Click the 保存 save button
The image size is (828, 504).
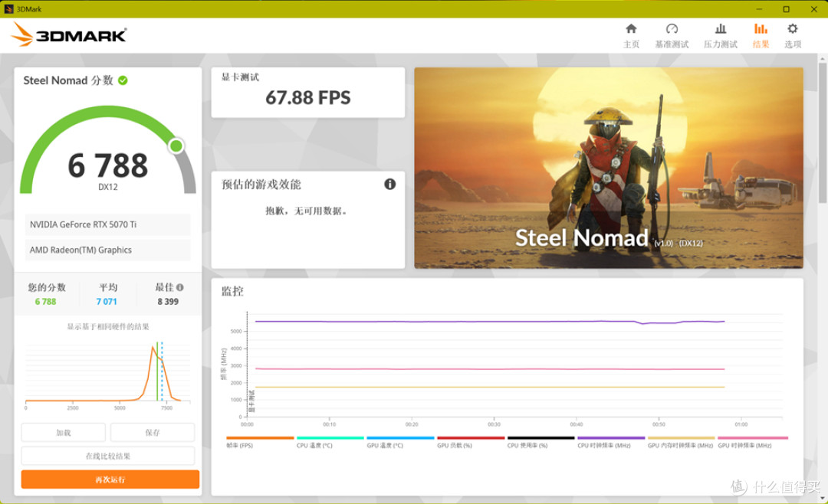(x=152, y=432)
